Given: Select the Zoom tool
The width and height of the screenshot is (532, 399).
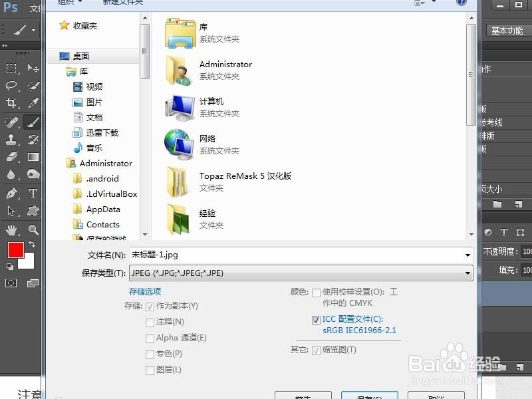Looking at the screenshot, I should coord(32,229).
